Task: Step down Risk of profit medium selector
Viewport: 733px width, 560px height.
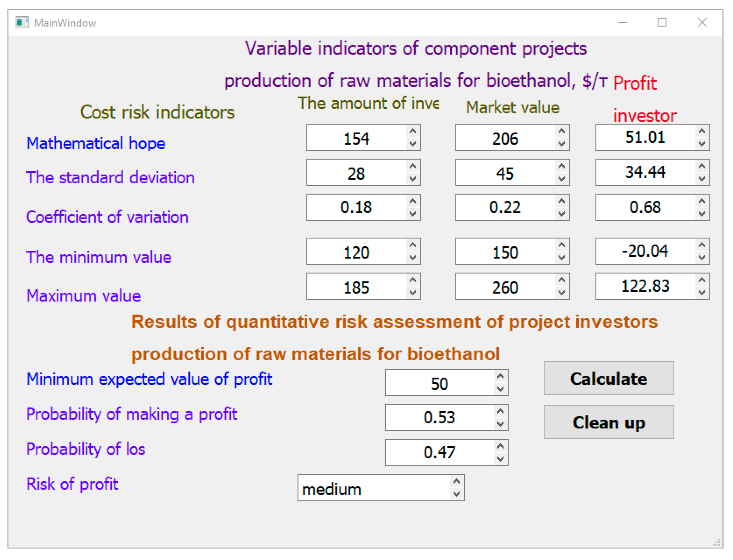Action: tap(457, 495)
